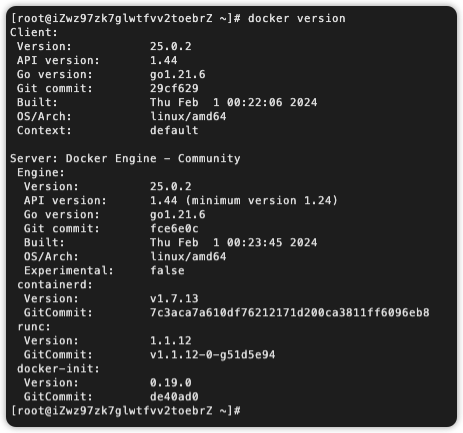Click '(minimum version 1.24)' text
Screen dimensions: 463x433
(262, 200)
